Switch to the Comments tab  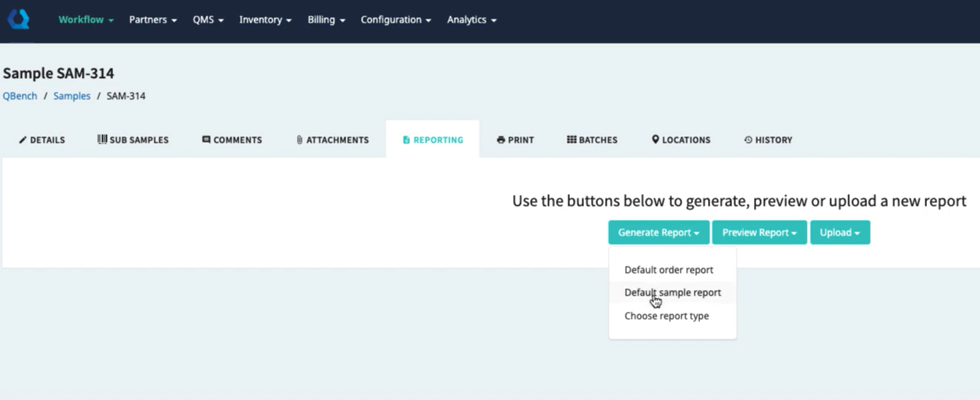[232, 140]
